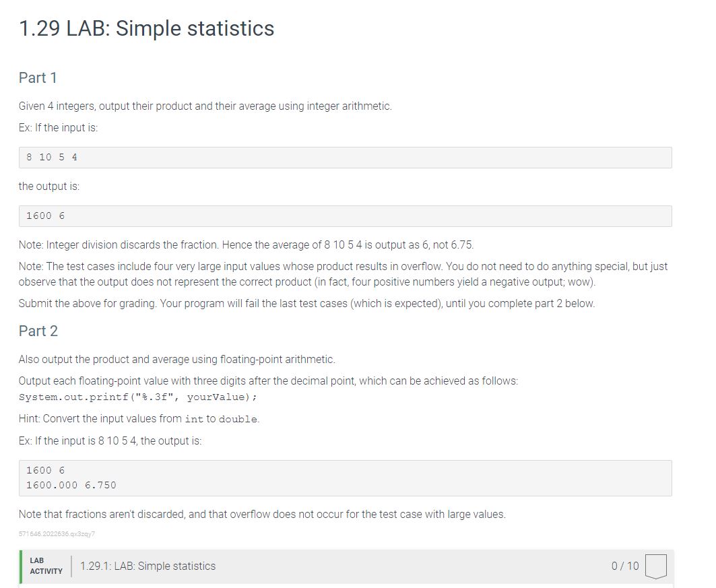The image size is (716, 588).
Task: Select the input example box showing 8 10 5 4
Action: coord(345,157)
